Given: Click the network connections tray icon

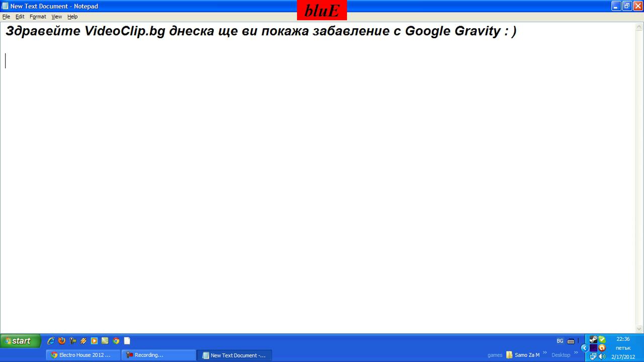Looking at the screenshot, I should [593, 356].
